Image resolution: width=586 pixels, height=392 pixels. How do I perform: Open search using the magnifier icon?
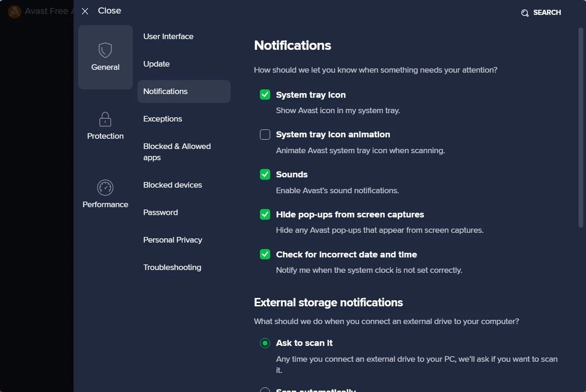(525, 13)
